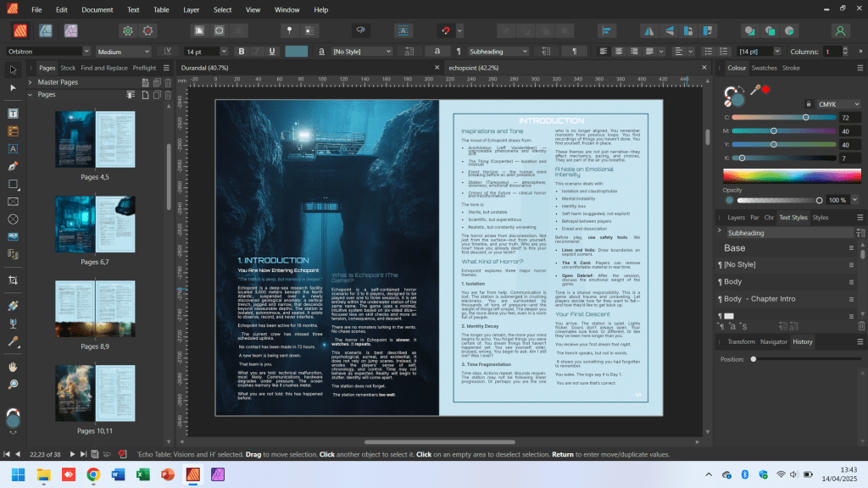Viewport: 868px width, 488px height.
Task: Open the CMYK colour model dropdown
Action: [837, 103]
